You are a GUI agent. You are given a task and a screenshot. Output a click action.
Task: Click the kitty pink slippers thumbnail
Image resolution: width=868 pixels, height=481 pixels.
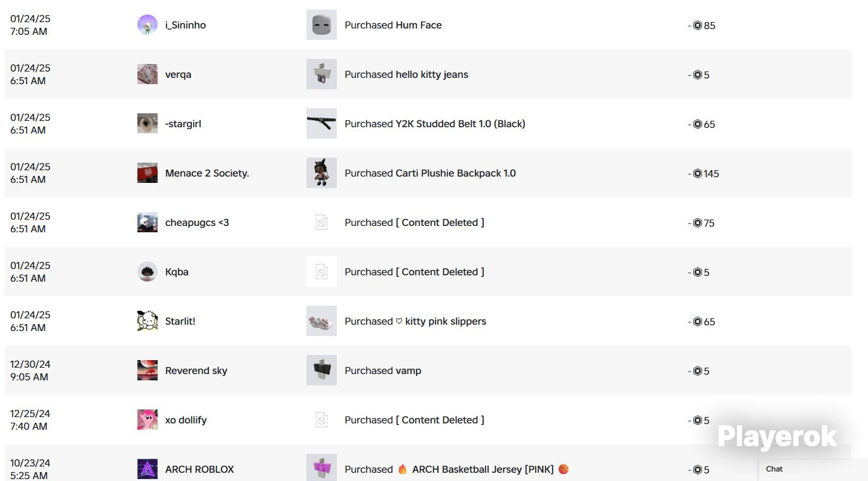(322, 321)
